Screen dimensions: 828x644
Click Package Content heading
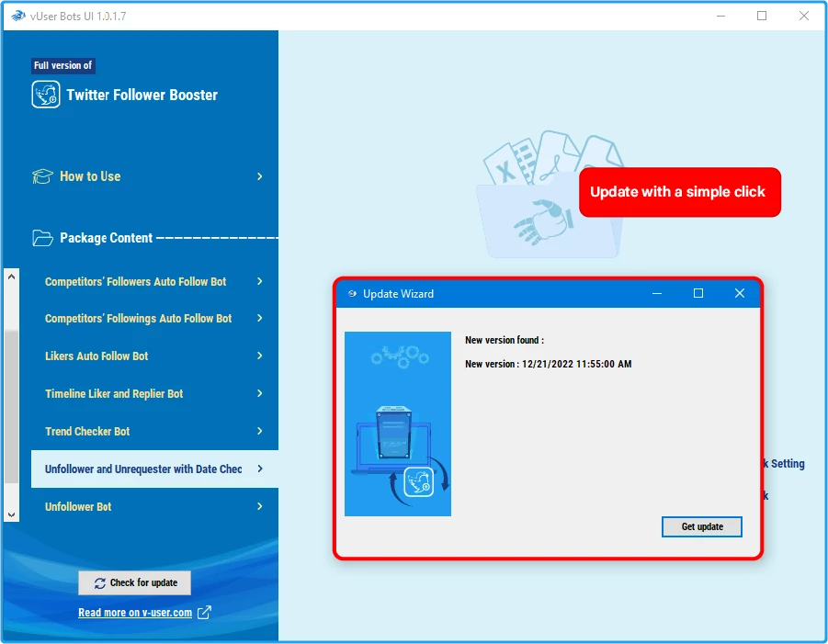(106, 238)
